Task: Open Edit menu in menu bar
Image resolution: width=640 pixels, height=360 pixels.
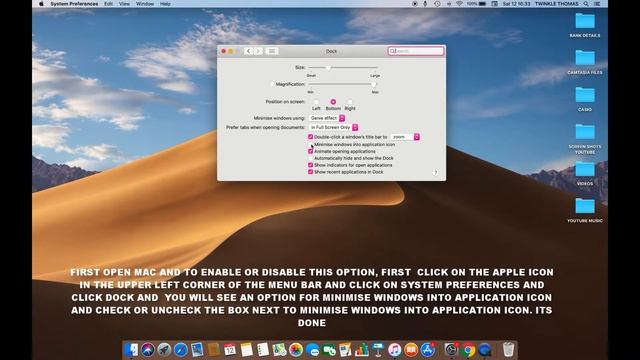Action: click(x=108, y=4)
